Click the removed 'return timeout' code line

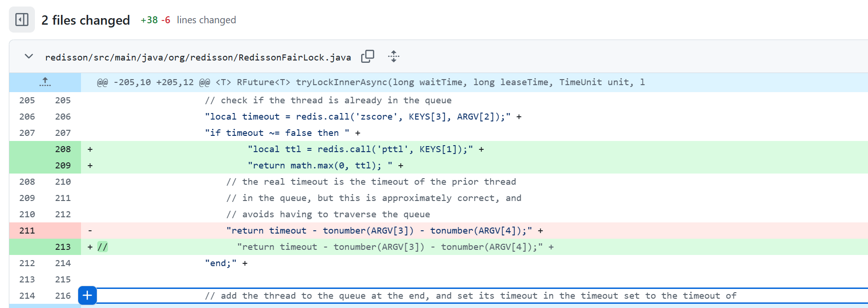384,230
